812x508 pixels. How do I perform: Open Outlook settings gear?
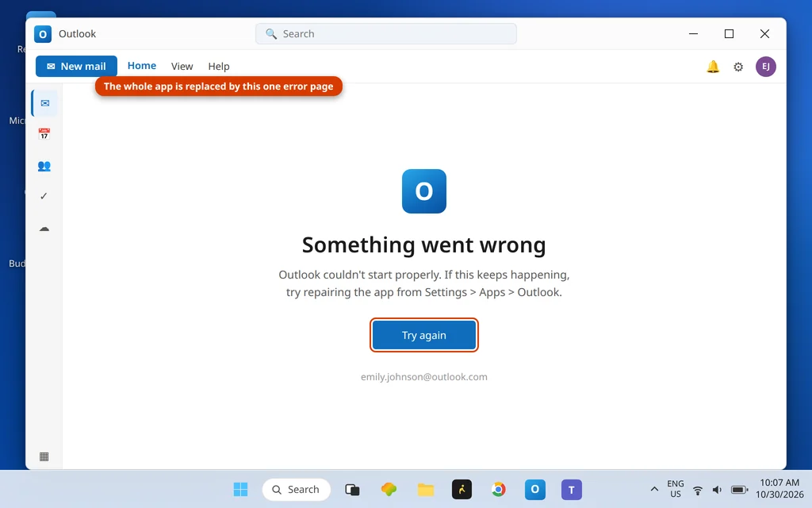pos(738,67)
